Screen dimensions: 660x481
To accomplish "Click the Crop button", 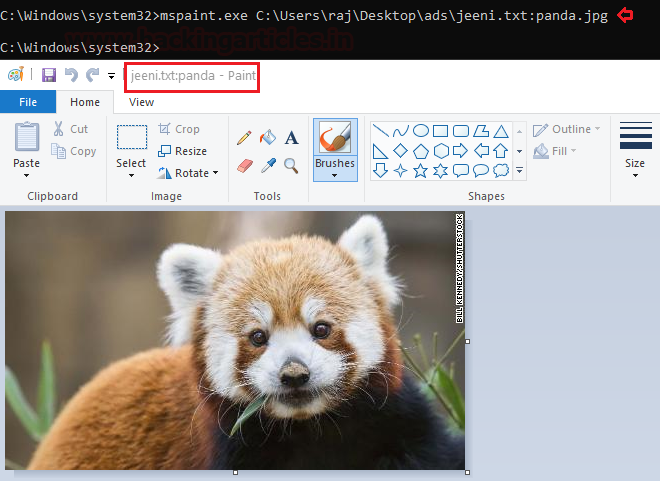I will click(x=179, y=129).
